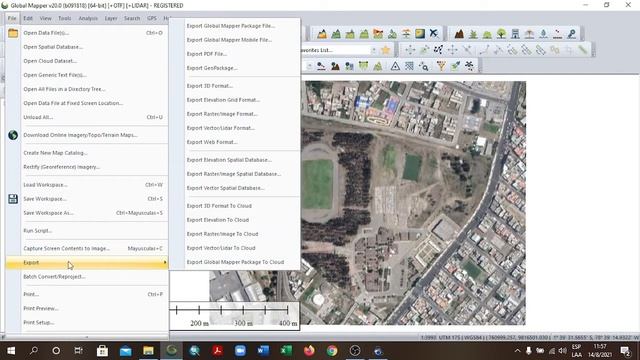The image size is (640, 360).
Task: Open the Layer menu
Action: [111, 18]
